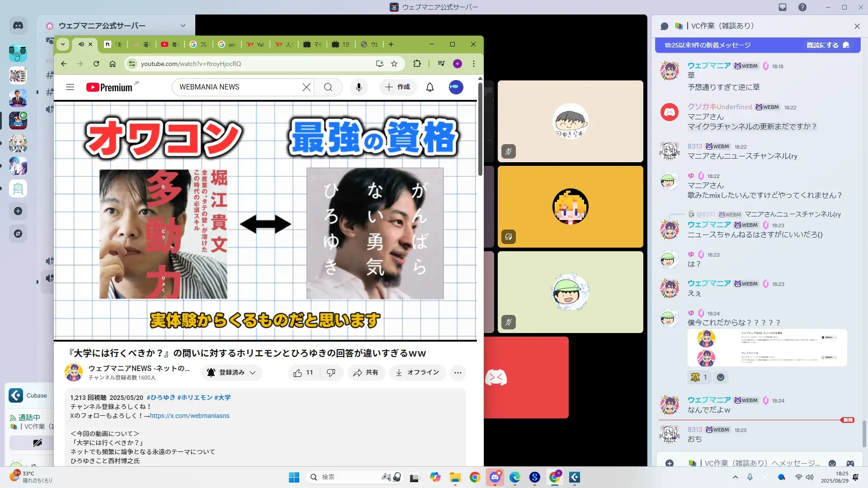
Task: Expand the 登録済み subscription dropdown
Action: (232, 373)
